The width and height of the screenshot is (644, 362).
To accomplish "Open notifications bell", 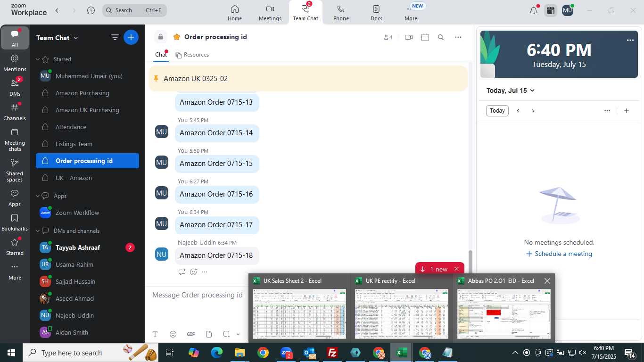I will point(534,10).
